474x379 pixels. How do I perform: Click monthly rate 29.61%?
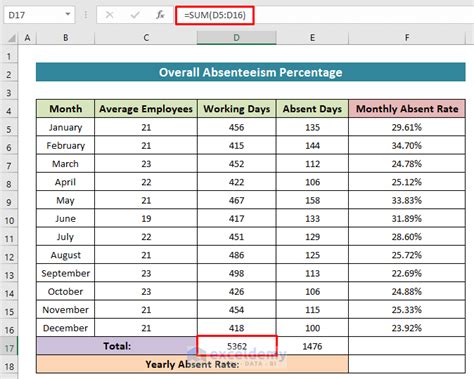pyautogui.click(x=407, y=127)
